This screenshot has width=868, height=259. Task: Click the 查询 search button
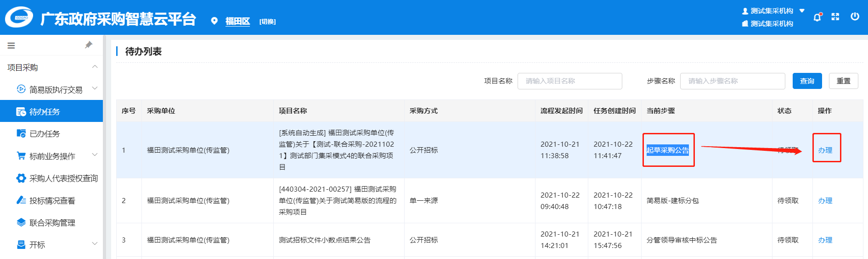coord(807,81)
